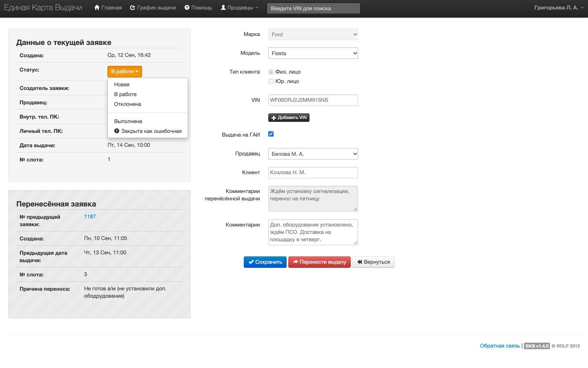This screenshot has height=368, width=588.
Task: Open the Продавец dropdown showing Белова М. А.
Action: [313, 154]
